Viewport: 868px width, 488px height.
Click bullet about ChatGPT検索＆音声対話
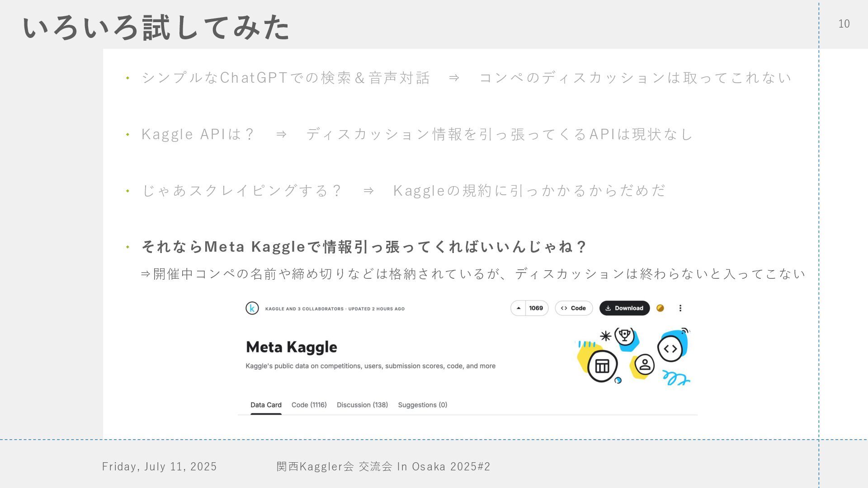tap(466, 78)
